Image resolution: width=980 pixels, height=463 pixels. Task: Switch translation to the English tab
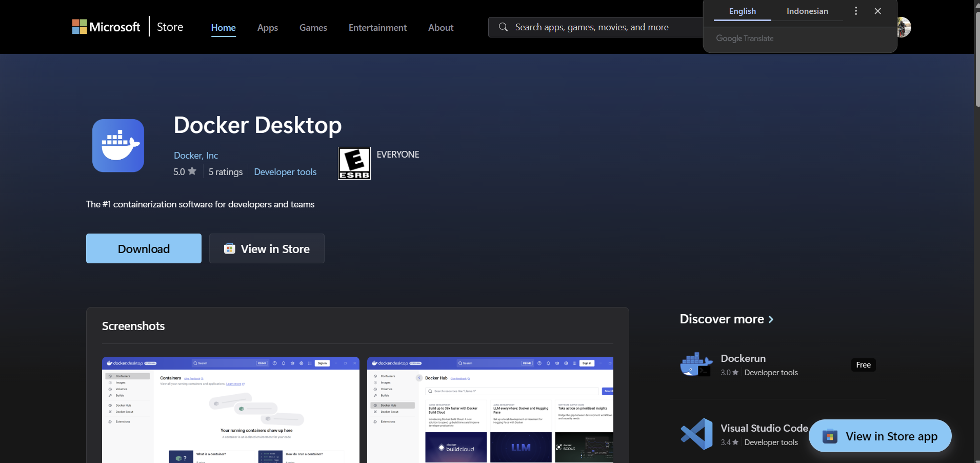click(742, 11)
